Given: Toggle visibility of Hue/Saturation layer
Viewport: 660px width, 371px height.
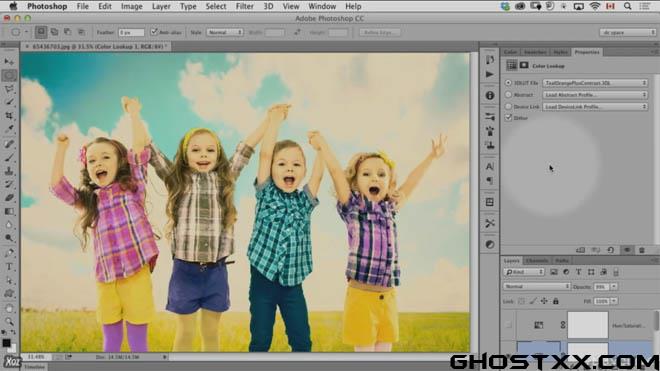Looking at the screenshot, I should click(x=508, y=325).
